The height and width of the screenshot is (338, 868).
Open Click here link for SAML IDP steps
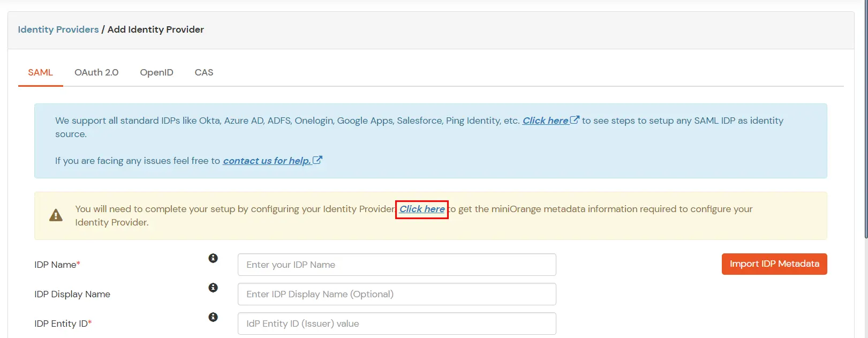pos(545,121)
